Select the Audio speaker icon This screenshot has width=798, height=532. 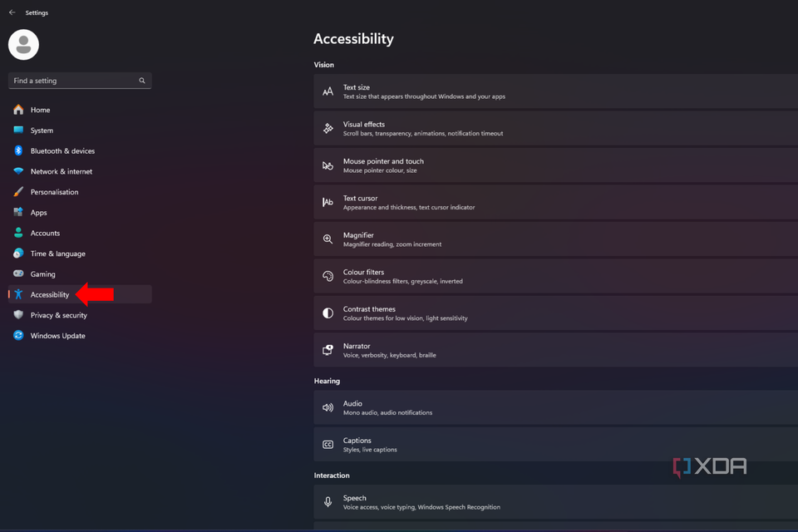pos(327,407)
